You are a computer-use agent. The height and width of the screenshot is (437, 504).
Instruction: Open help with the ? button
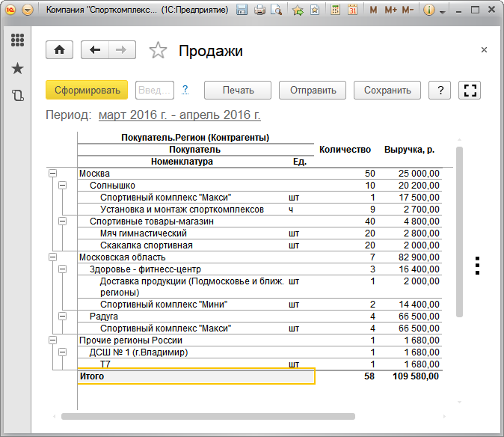pos(440,90)
